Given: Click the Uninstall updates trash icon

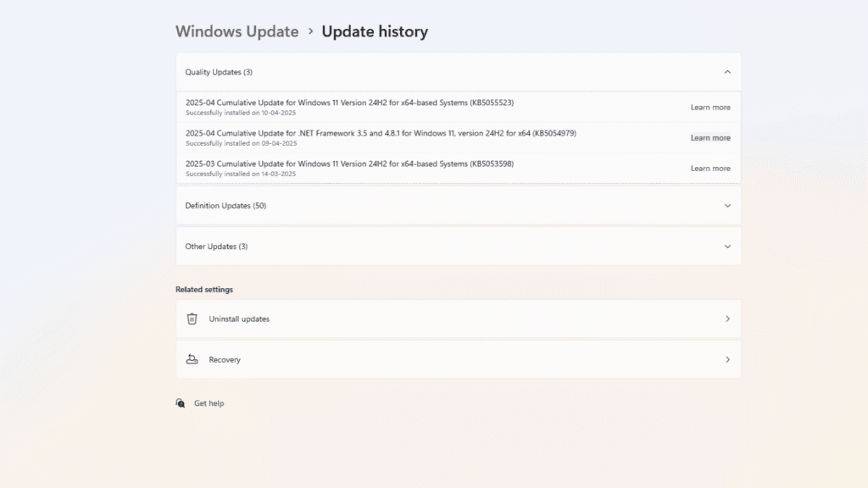Looking at the screenshot, I should (192, 319).
